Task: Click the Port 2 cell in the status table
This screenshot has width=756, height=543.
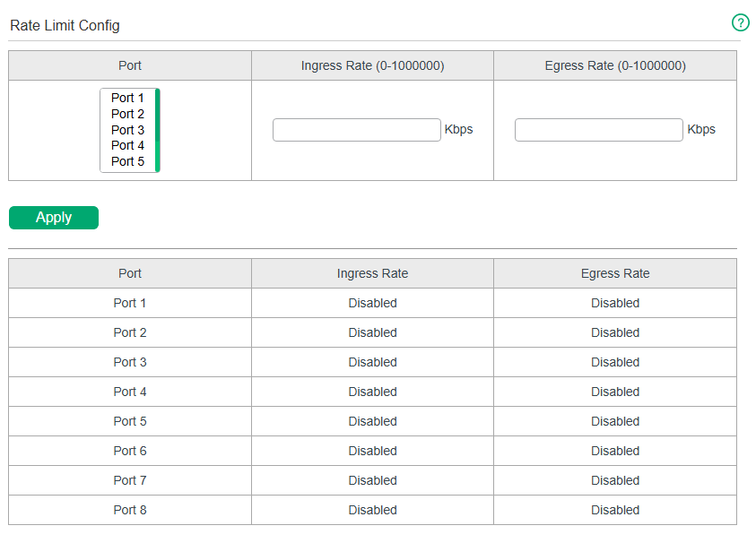Action: pyautogui.click(x=130, y=332)
